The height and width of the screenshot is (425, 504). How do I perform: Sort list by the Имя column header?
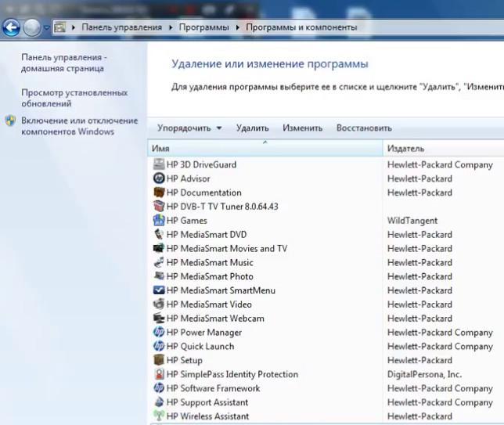pos(265,148)
